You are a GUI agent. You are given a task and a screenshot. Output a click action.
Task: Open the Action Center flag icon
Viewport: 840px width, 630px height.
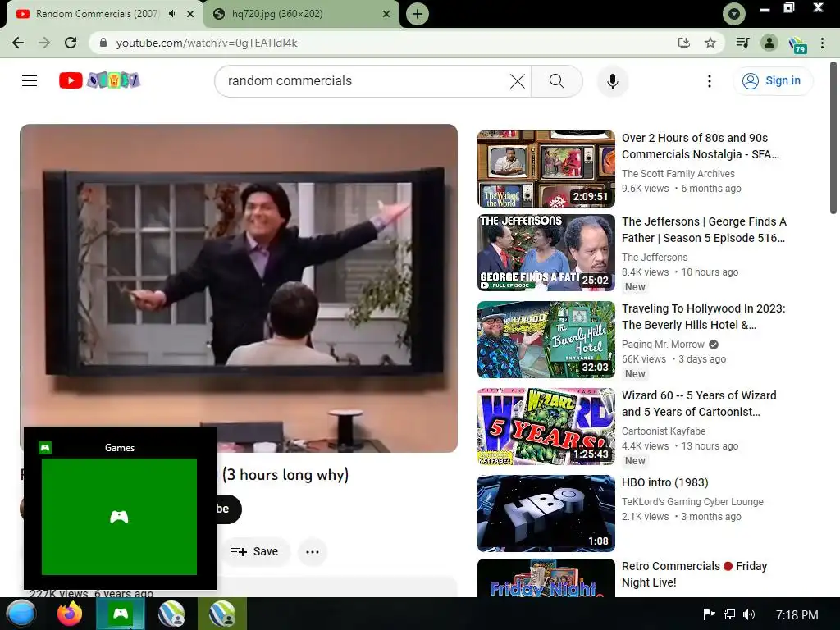click(x=709, y=614)
